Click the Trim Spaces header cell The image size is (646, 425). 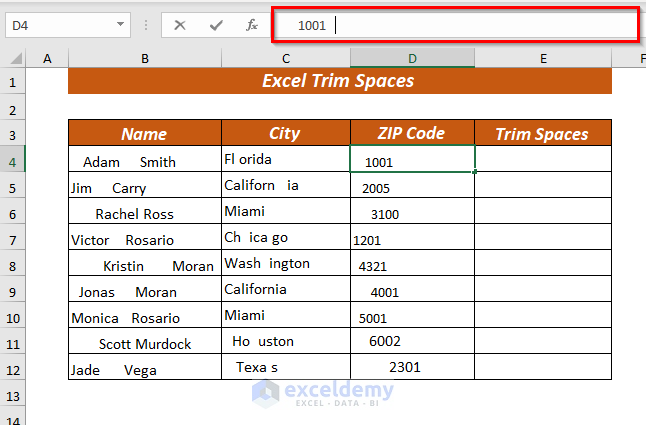[543, 133]
